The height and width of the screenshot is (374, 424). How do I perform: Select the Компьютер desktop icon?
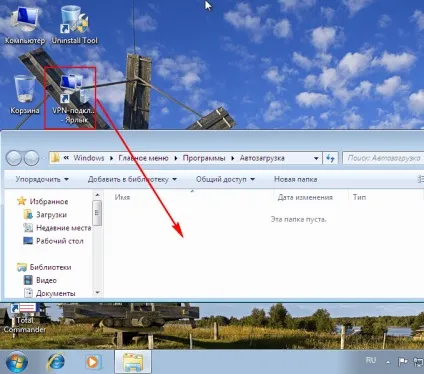tap(25, 25)
